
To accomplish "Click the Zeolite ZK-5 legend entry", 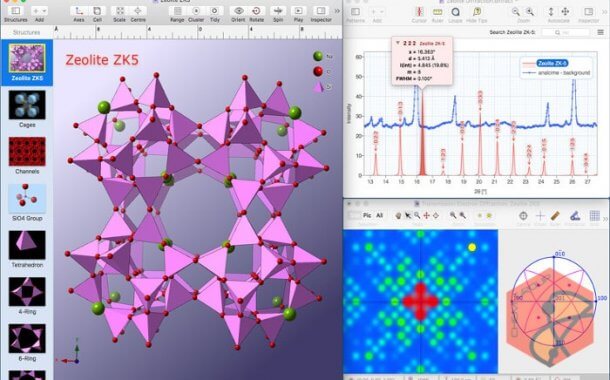I will click(552, 63).
